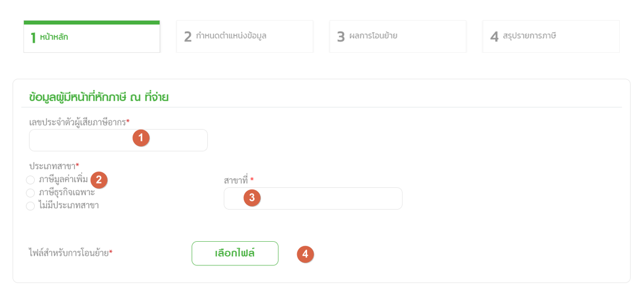The height and width of the screenshot is (289, 644).
Task: Click the สาขาที่ label above the field
Action: coord(239,180)
